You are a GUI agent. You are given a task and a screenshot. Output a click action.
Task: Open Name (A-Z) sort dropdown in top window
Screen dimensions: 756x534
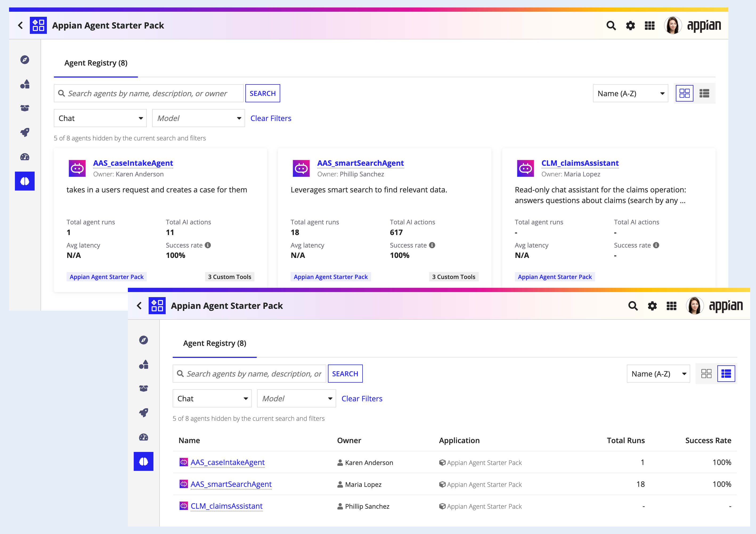(630, 94)
